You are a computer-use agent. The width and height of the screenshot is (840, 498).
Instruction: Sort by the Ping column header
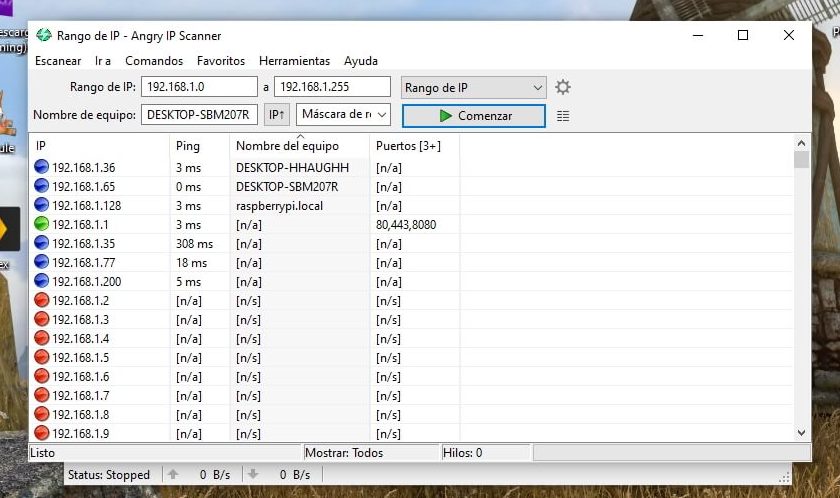[200, 146]
